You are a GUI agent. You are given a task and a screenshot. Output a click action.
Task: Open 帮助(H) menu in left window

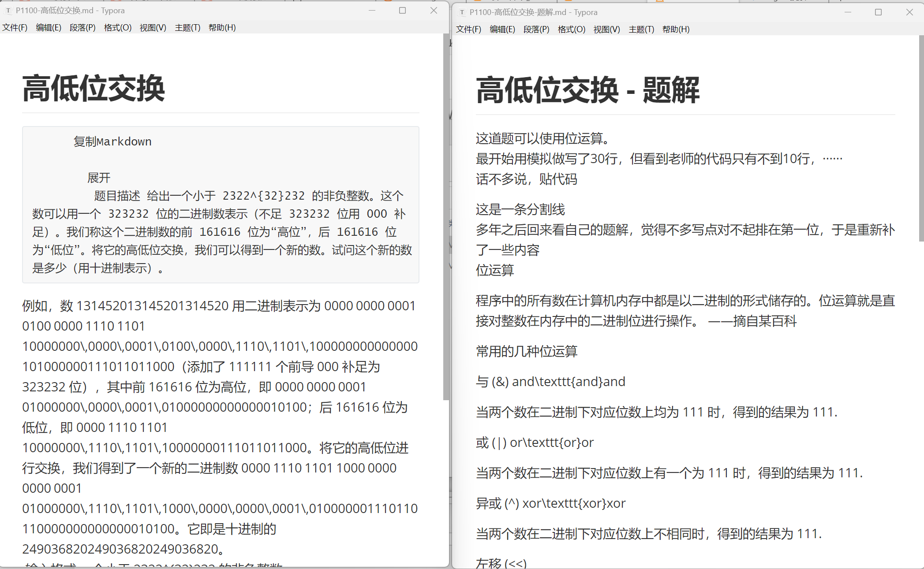coord(222,28)
